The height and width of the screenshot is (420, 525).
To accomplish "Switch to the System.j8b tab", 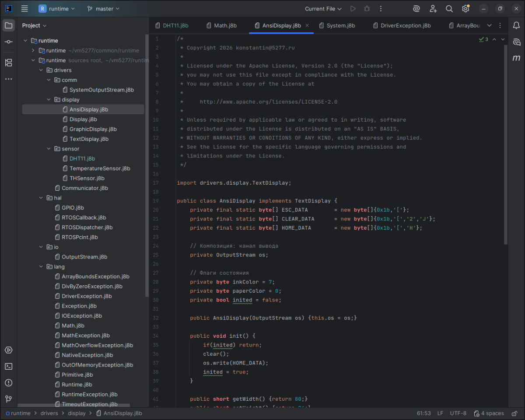I will pos(337,25).
